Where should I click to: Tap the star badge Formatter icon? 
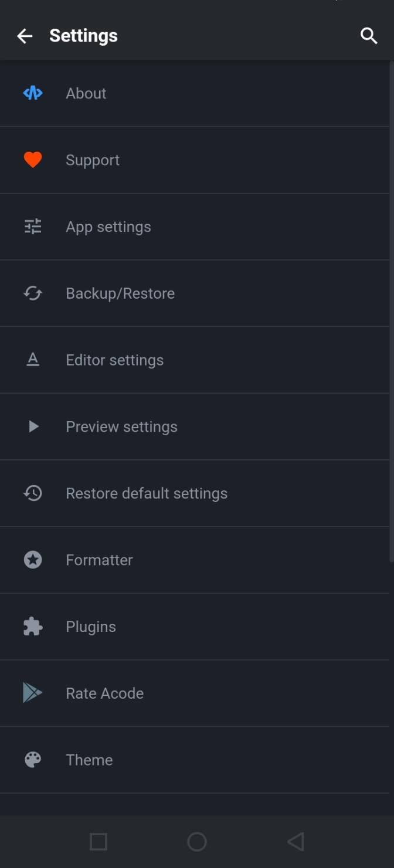click(33, 560)
